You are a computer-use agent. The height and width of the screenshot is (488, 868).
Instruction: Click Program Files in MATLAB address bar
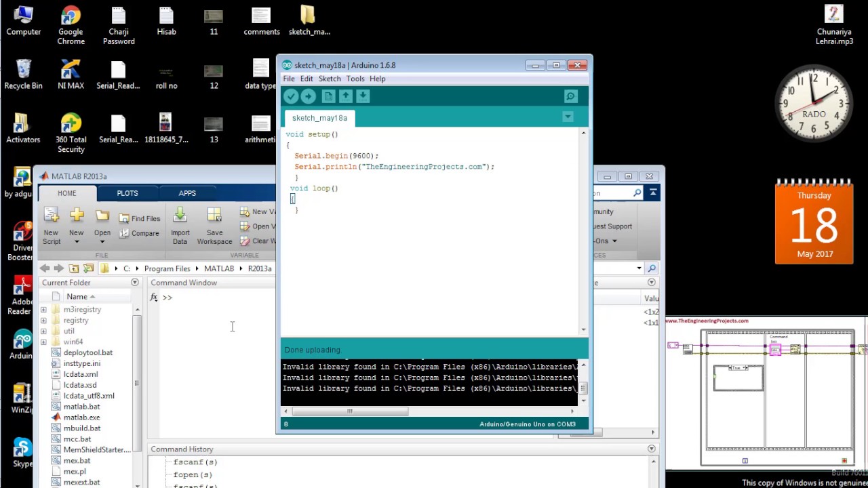click(167, 268)
